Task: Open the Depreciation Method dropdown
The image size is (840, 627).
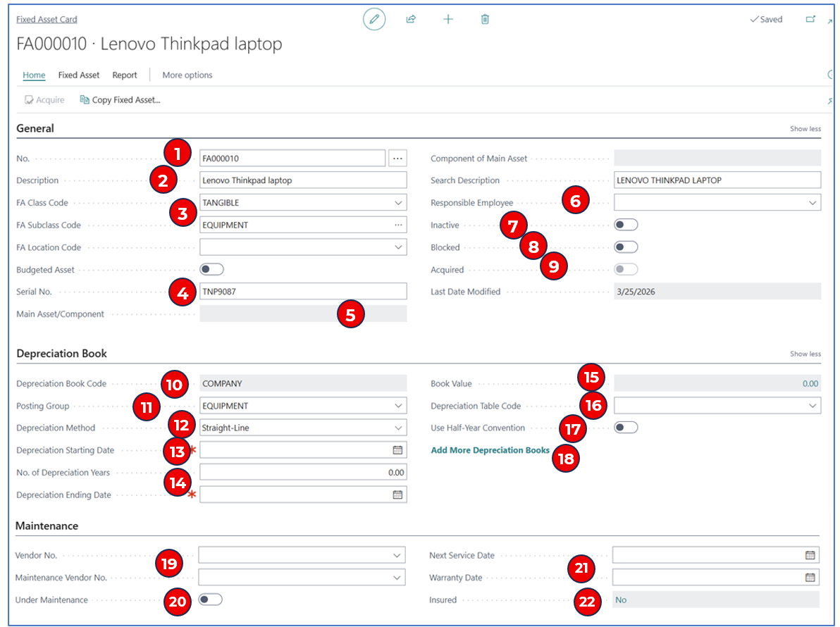Action: tap(398, 428)
